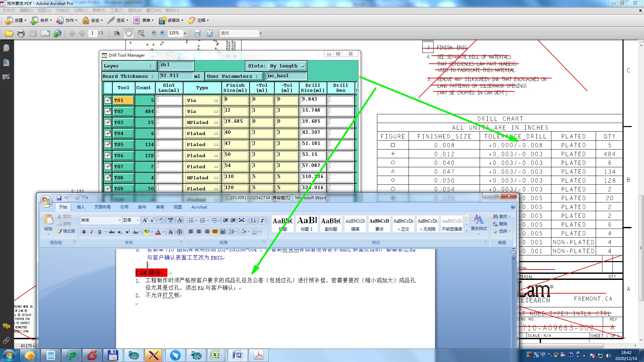The image size is (644, 362).
Task: Fit one full page icon
Action: (x=209, y=33)
